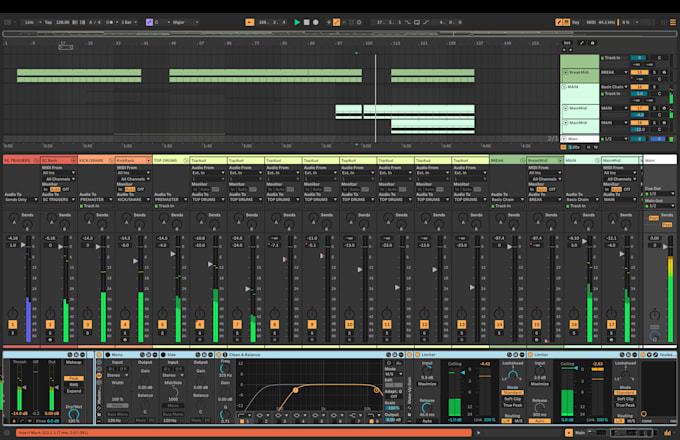Click Send A knob on SC TRIGGERS track
The image size is (680, 440).
(14, 218)
